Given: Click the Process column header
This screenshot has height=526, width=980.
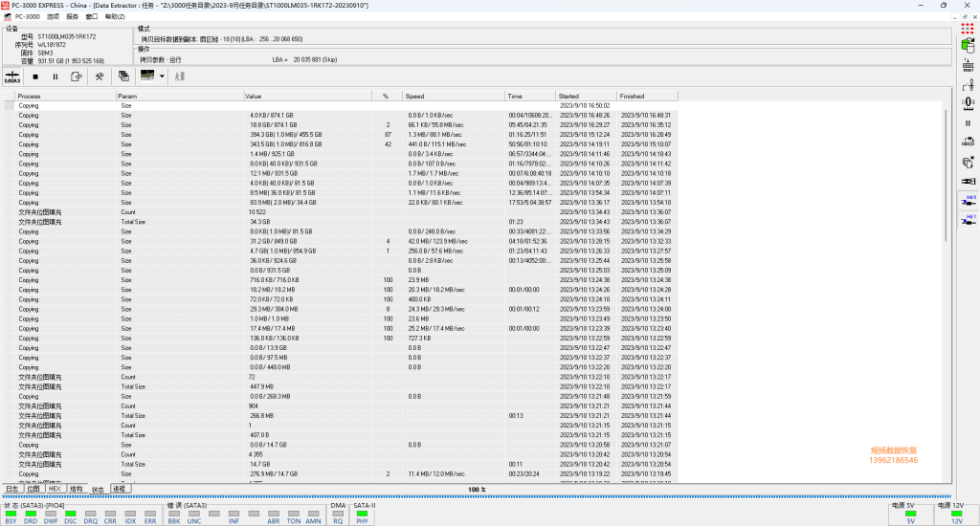Looking at the screenshot, I should 65,97.
